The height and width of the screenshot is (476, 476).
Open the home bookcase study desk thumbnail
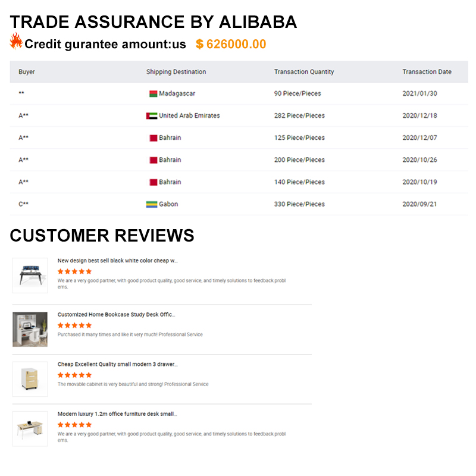point(30,330)
